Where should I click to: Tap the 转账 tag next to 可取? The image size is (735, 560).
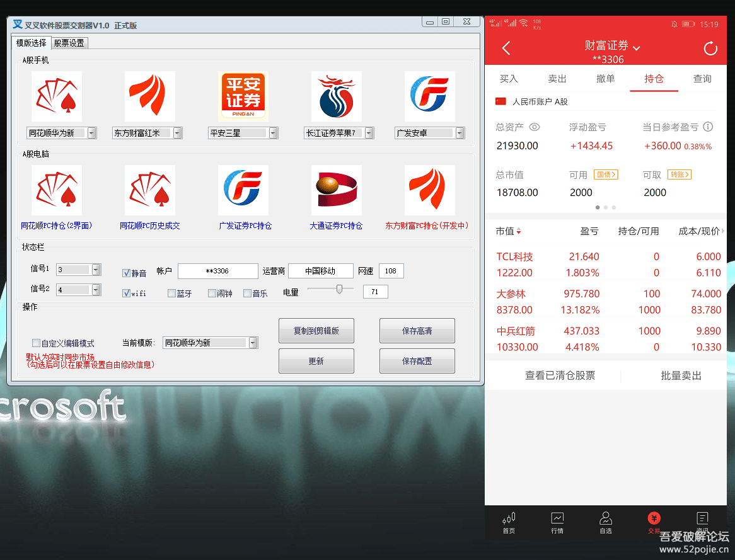click(x=680, y=174)
